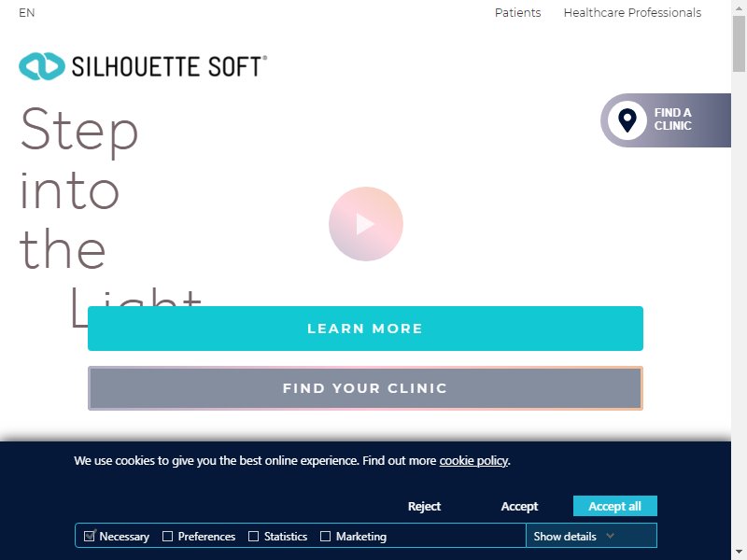Viewport: 747px width, 560px height.
Task: Click the page scrollbar up arrow
Action: tap(739, 7)
